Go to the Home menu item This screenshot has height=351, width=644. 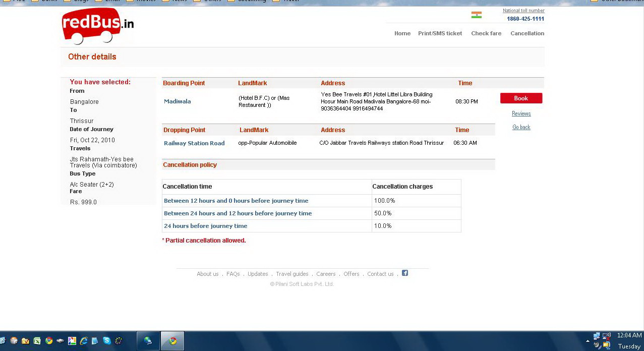pyautogui.click(x=402, y=33)
